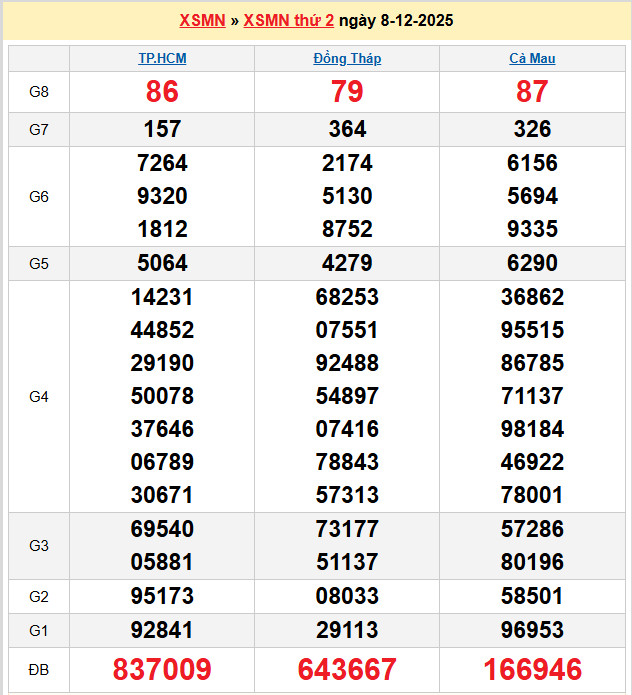Click the G4 row label
This screenshot has height=695, width=632.
[39, 396]
